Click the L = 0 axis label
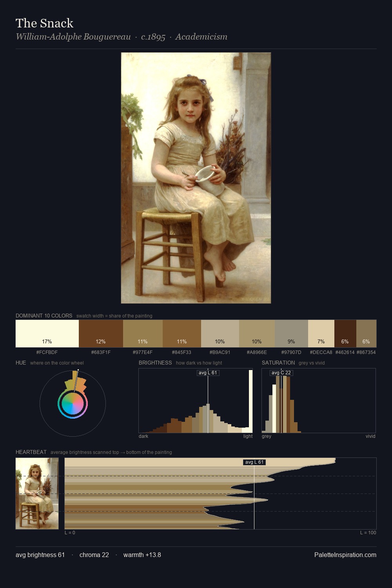 (x=70, y=533)
